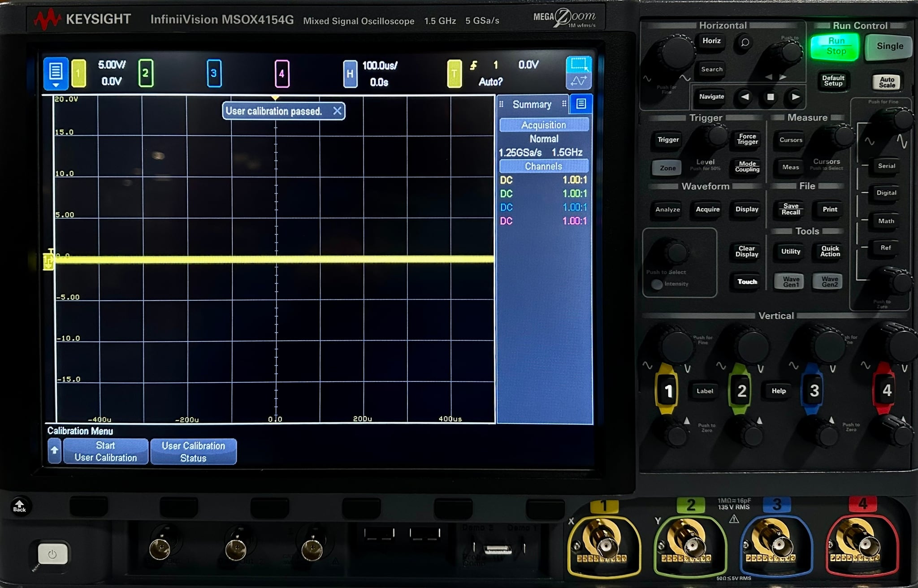918x588 pixels.
Task: Hit the Back button below the screen
Action: 19,506
